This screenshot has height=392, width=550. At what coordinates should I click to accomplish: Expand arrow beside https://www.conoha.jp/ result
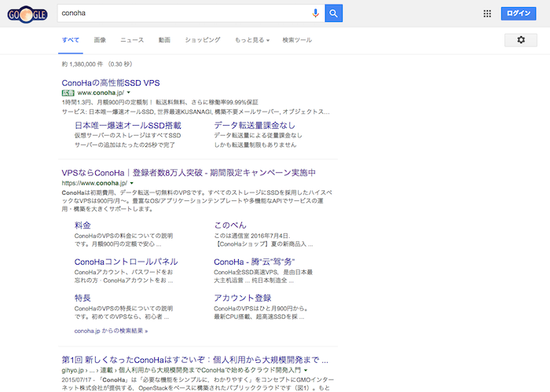130,183
